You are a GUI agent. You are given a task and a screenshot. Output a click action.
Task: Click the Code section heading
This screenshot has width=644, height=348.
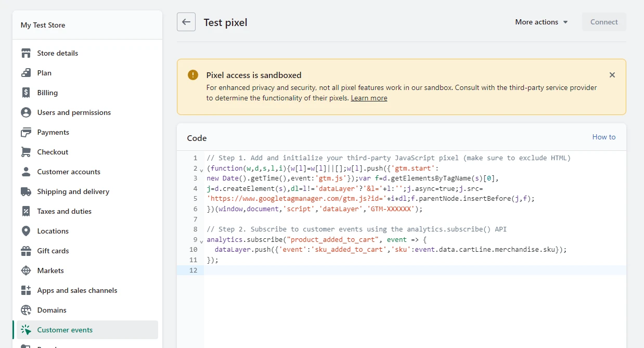197,138
